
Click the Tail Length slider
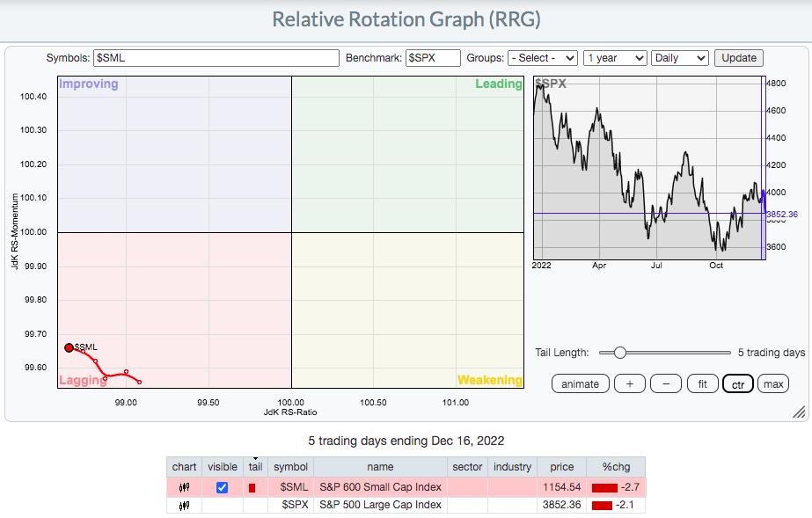pos(664,353)
